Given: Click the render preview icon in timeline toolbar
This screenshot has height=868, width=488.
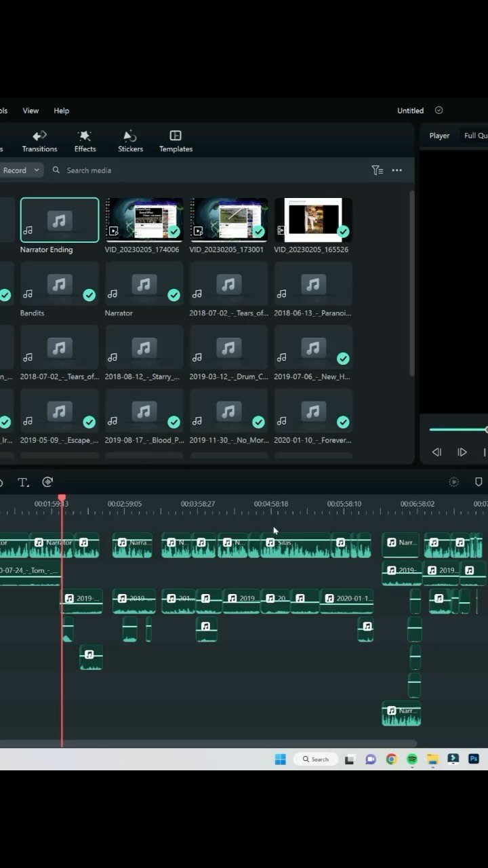Looking at the screenshot, I should tap(454, 482).
